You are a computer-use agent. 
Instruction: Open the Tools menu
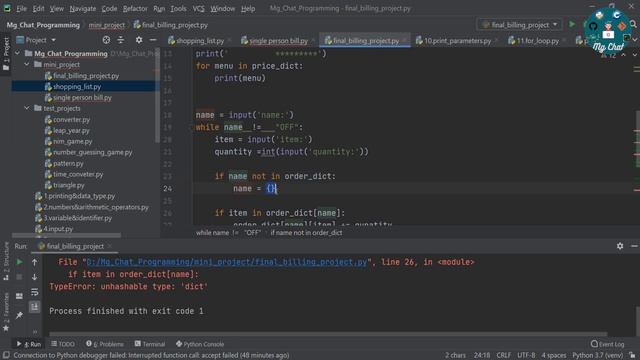[x=178, y=9]
